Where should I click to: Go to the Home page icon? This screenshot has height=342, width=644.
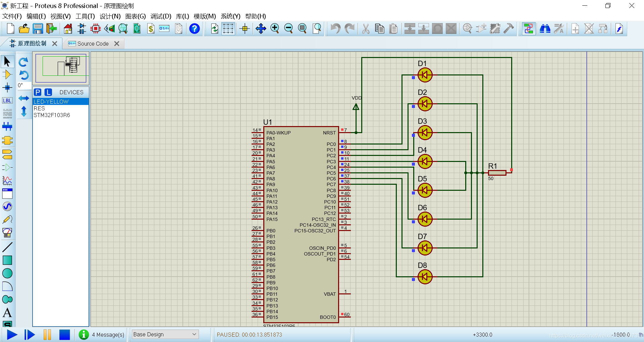coord(68,29)
